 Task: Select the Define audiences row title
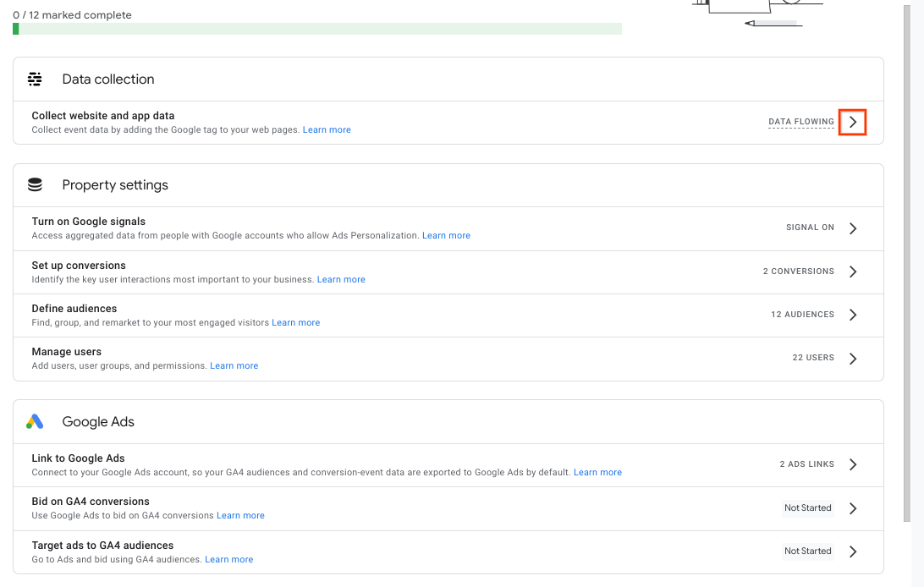tap(74, 309)
